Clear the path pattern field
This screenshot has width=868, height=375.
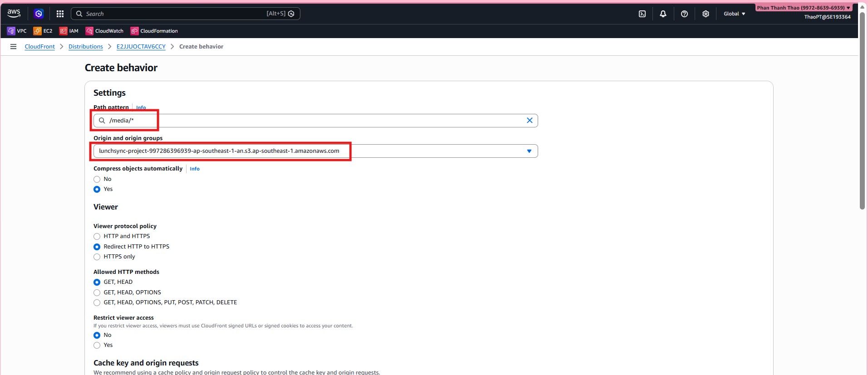(529, 121)
